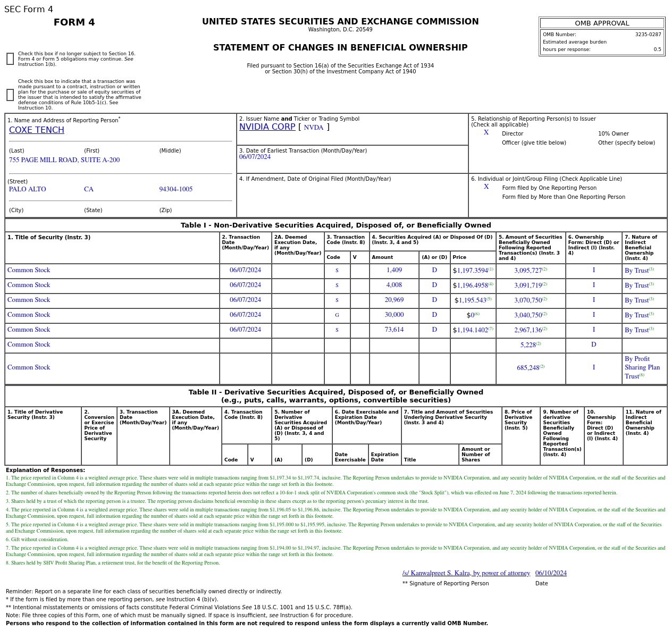Click the 'Explanation of Responses:' heading

(x=45, y=470)
